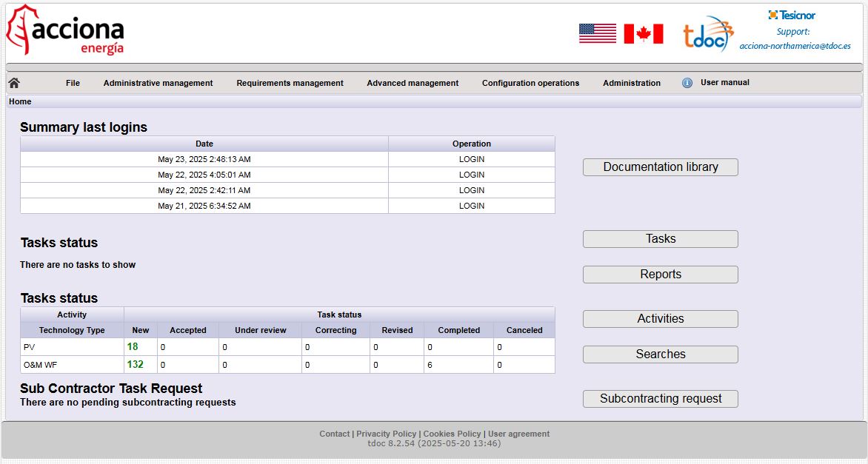Click the Correcting column header
This screenshot has height=464, width=868.
(x=336, y=330)
